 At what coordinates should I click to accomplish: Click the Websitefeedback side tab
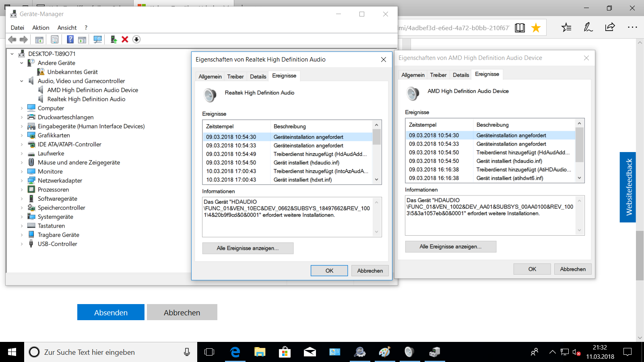(628, 187)
